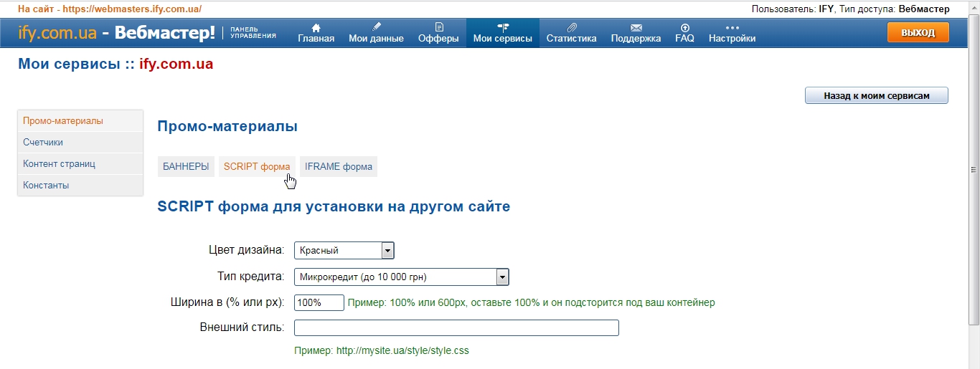Viewport: 980px width, 369px height.
Task: Click the FAQ circle icon
Action: point(684,27)
